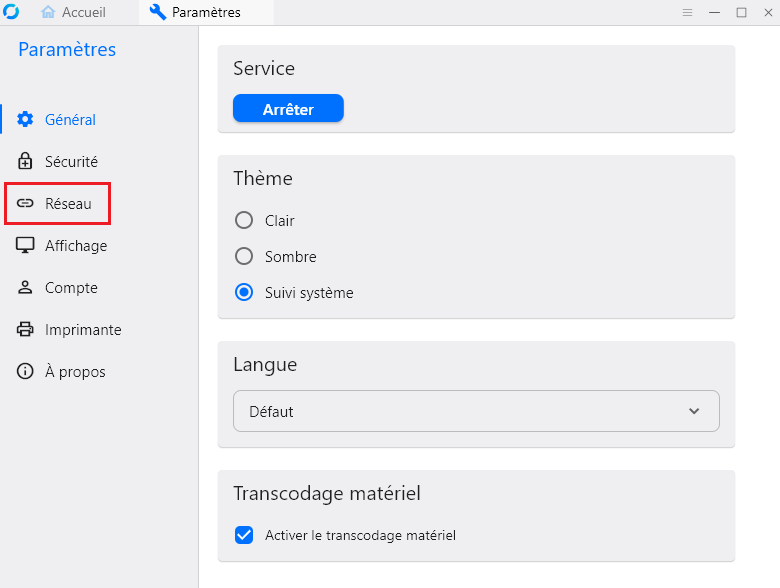Image resolution: width=780 pixels, height=588 pixels.
Task: Click the Activer le transcodage matériel label
Action: (360, 536)
